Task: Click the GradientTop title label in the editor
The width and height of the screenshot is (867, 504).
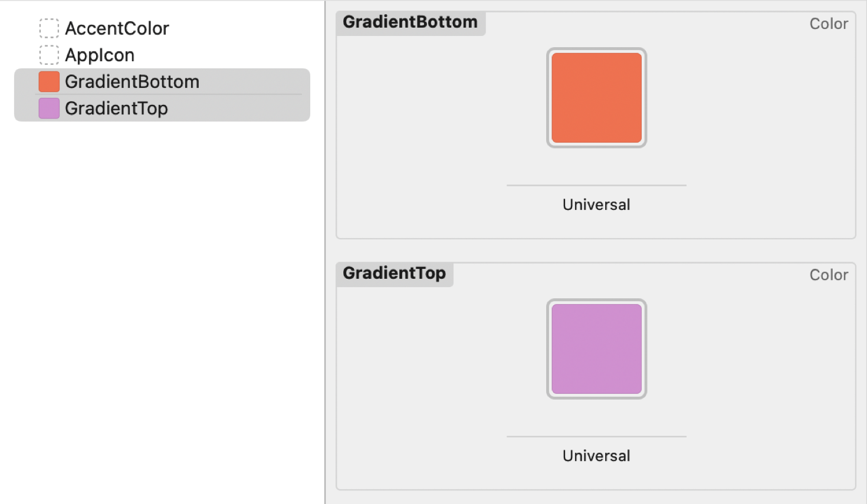Action: click(x=394, y=274)
